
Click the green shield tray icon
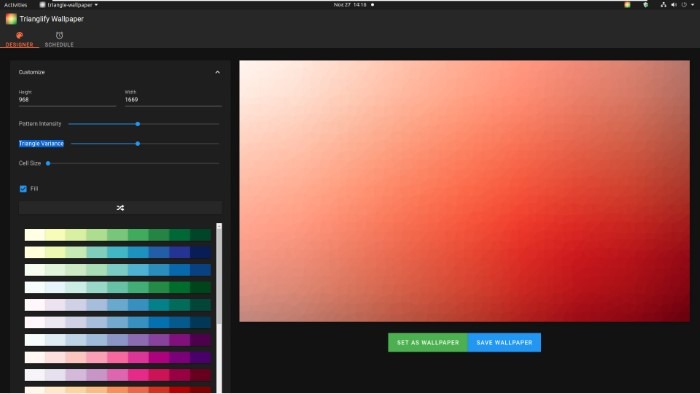646,5
